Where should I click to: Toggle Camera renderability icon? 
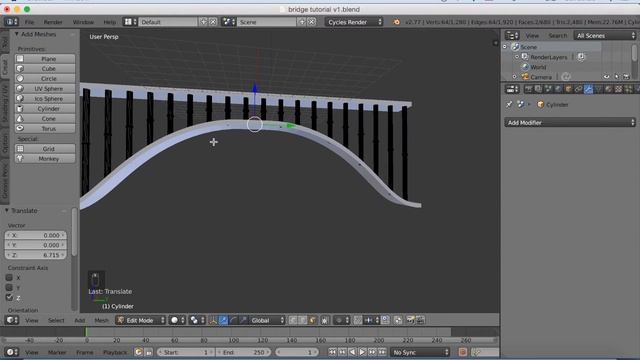(626, 77)
